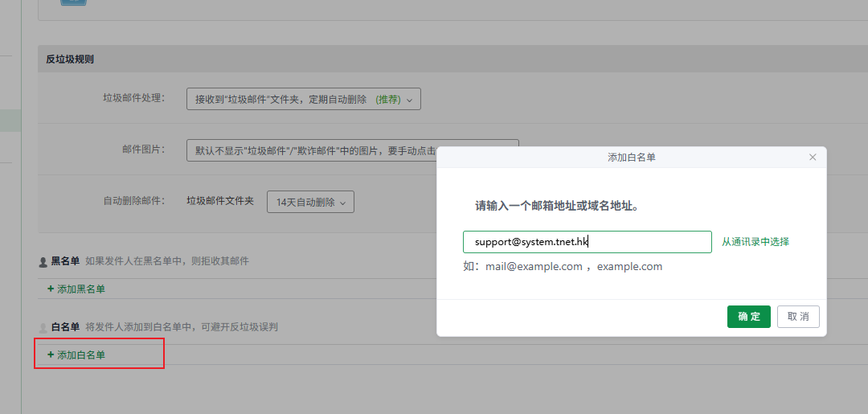Click into the email address input field
The width and height of the screenshot is (868, 414).
coord(587,242)
